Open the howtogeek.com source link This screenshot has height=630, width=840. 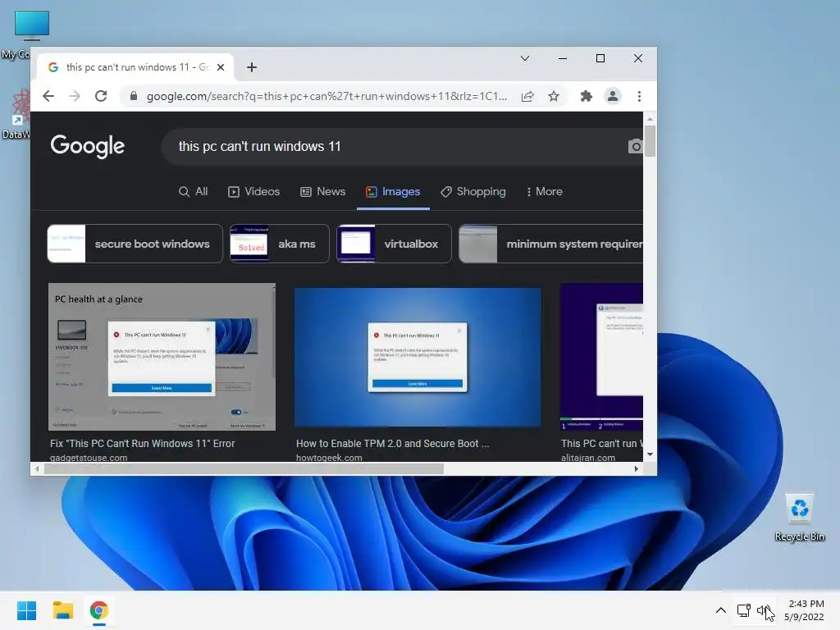coord(329,458)
